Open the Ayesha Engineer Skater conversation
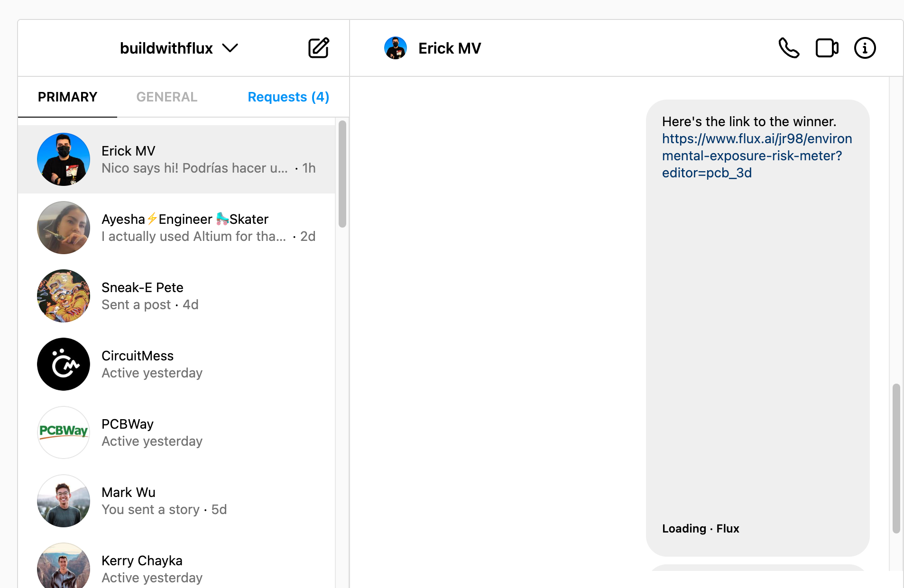The image size is (904, 588). 176,228
